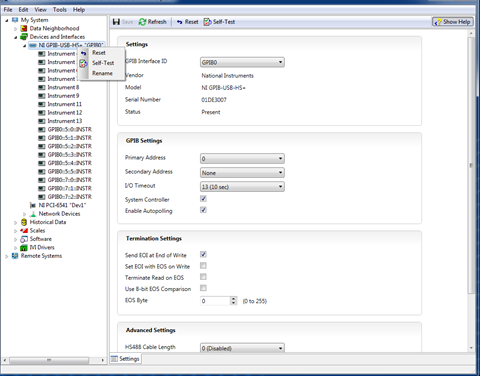Click the Instrument 12 icon

point(42,113)
